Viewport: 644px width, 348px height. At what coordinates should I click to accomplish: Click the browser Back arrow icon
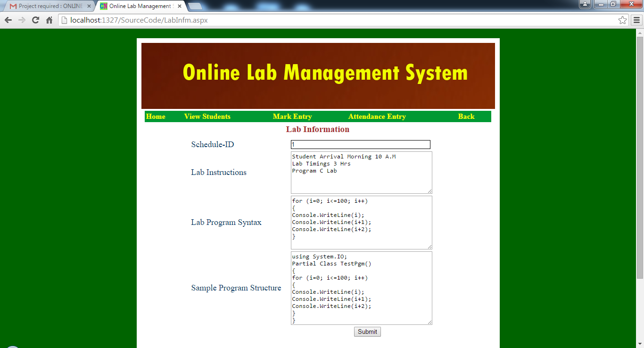coord(8,20)
